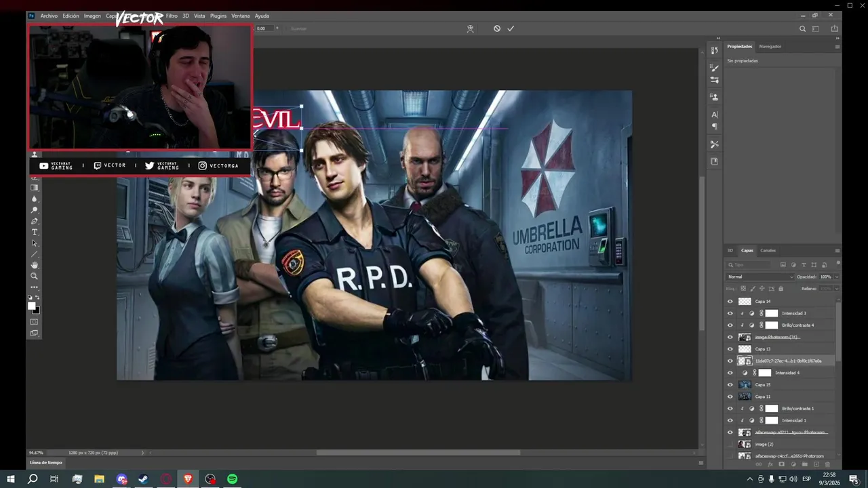Open the Clone Source panel icon
Viewport: 868px width, 488px height.
pos(714,98)
